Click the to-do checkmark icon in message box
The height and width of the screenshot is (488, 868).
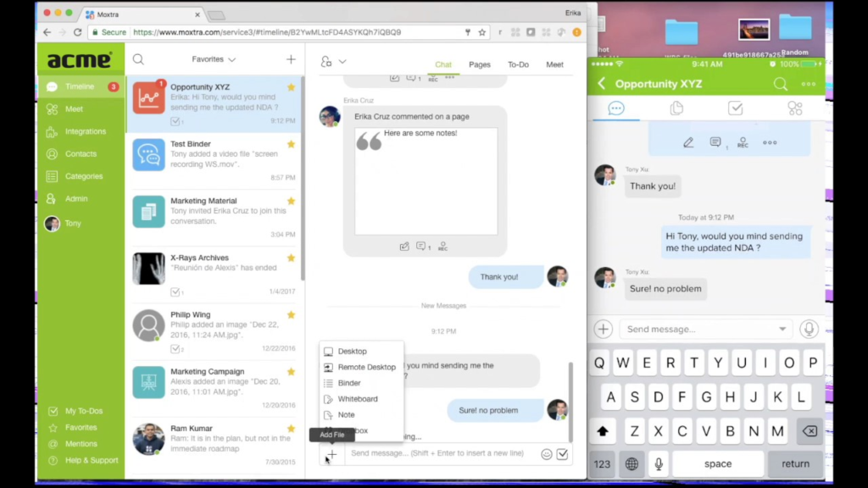(x=563, y=454)
